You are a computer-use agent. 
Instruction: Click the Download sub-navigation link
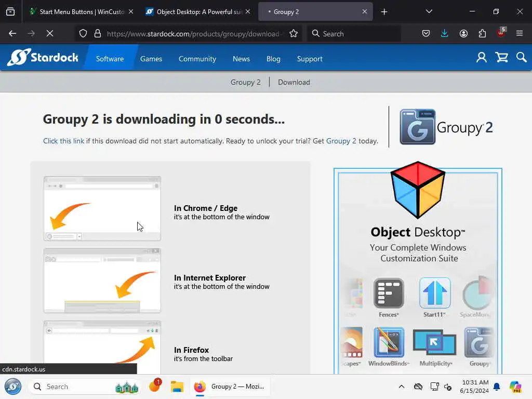pyautogui.click(x=294, y=82)
